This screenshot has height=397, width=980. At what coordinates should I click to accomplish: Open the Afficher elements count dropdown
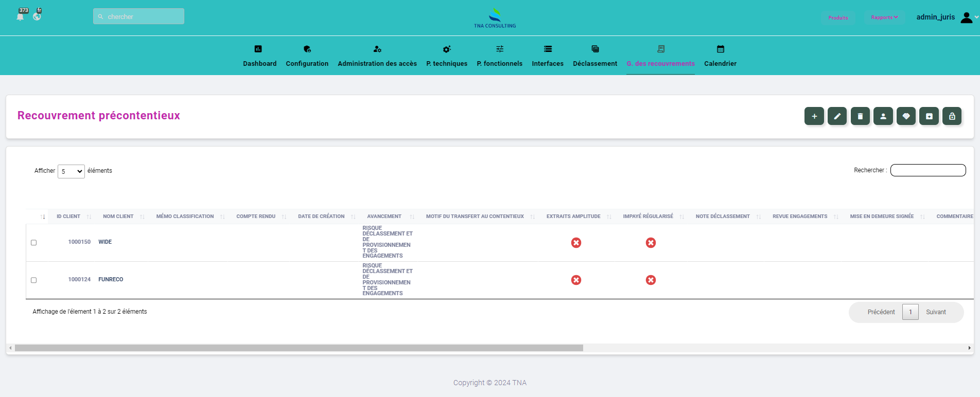pos(71,171)
